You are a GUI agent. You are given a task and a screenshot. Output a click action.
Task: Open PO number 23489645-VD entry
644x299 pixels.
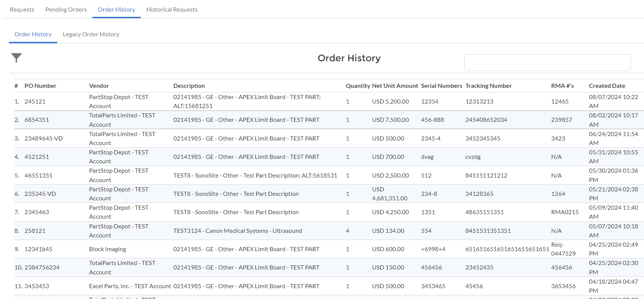tap(43, 139)
